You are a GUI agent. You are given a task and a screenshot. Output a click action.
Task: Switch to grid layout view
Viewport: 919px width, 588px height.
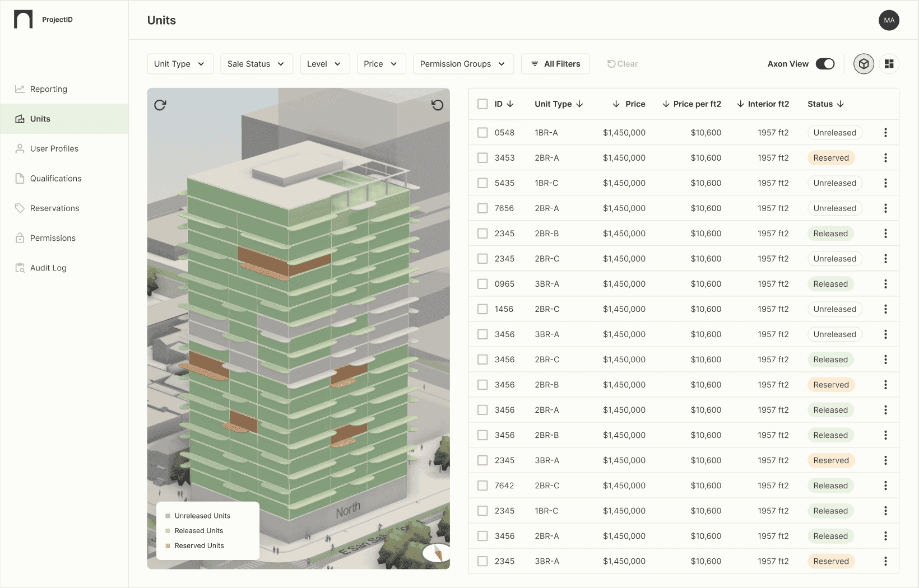click(x=889, y=63)
